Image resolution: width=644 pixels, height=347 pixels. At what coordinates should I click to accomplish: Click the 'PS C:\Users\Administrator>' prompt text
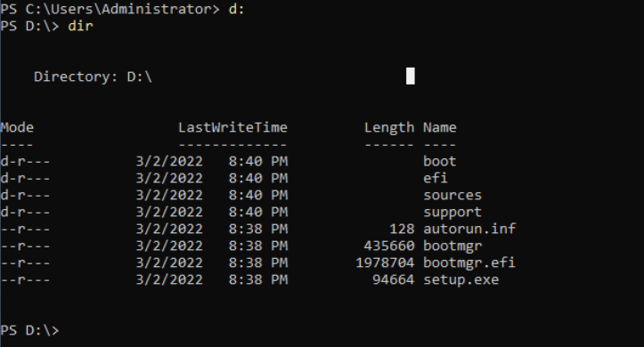(110, 9)
